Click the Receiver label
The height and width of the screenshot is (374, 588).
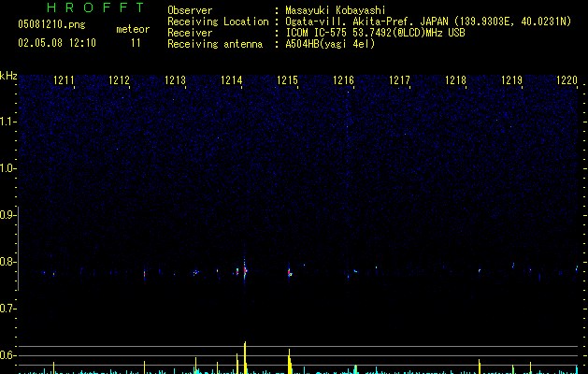pos(190,33)
